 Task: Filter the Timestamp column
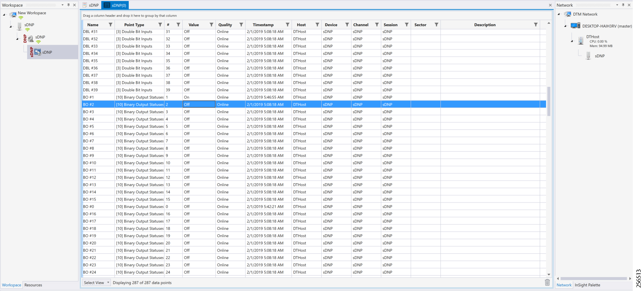288,25
